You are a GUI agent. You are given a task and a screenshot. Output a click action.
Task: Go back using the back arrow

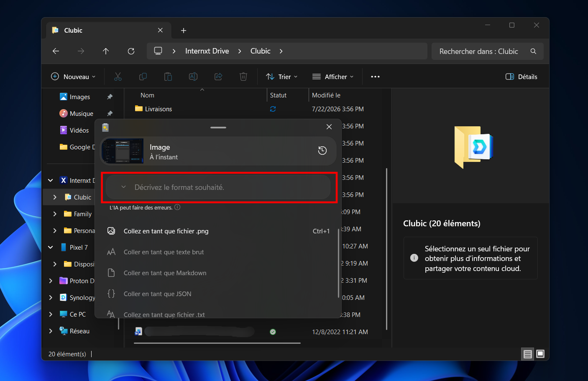(x=56, y=51)
